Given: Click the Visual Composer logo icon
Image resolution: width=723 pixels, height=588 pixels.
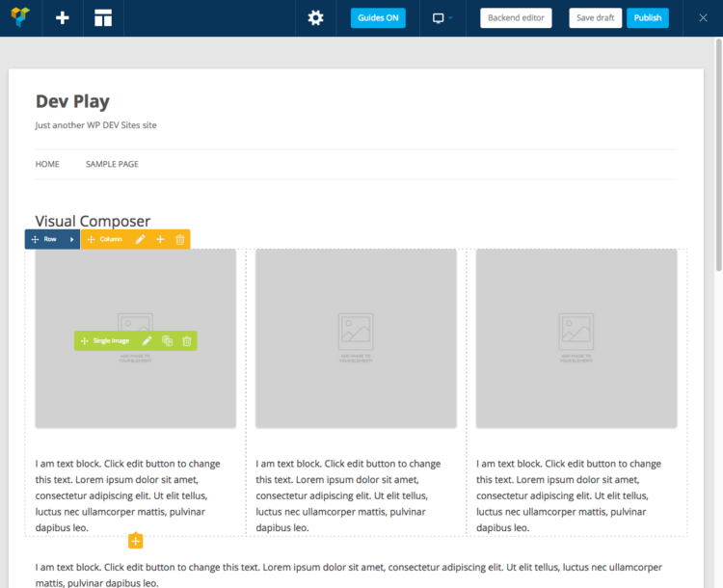Looking at the screenshot, I should coord(19,17).
